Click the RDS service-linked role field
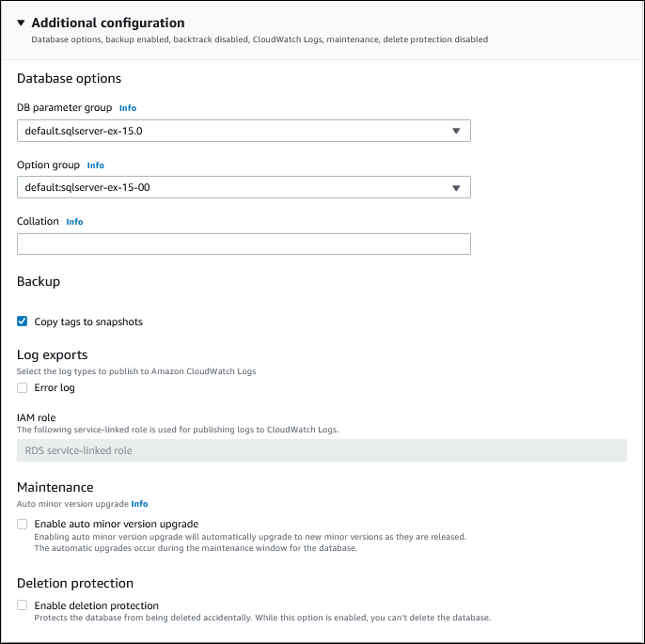Screen dimensions: 645x644 click(x=322, y=450)
